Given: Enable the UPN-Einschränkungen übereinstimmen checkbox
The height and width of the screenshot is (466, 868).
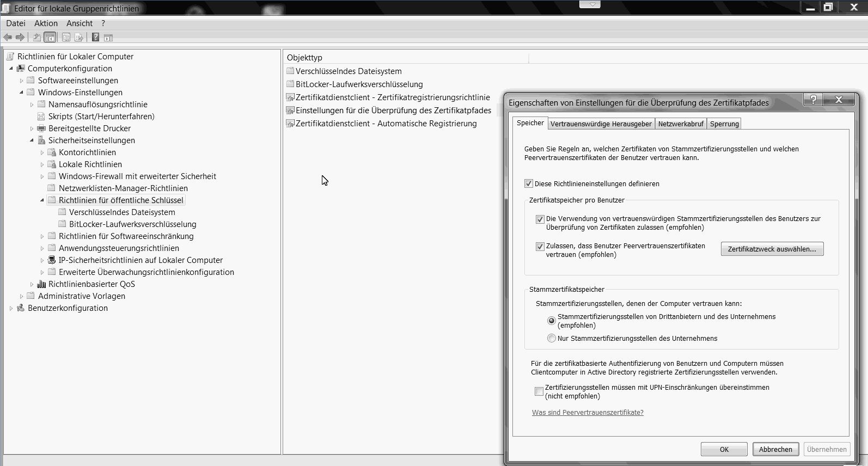Looking at the screenshot, I should point(539,391).
